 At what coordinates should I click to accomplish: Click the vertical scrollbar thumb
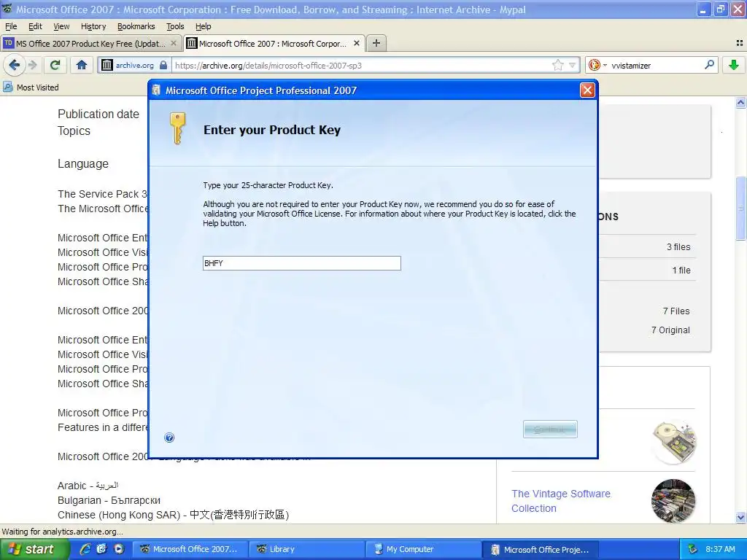741,208
